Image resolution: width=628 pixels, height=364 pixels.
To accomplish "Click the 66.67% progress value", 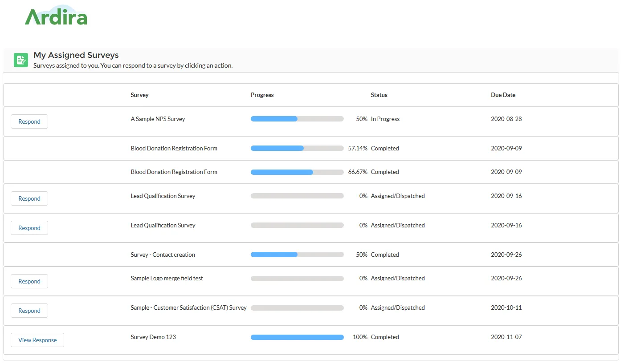I will pos(358,172).
